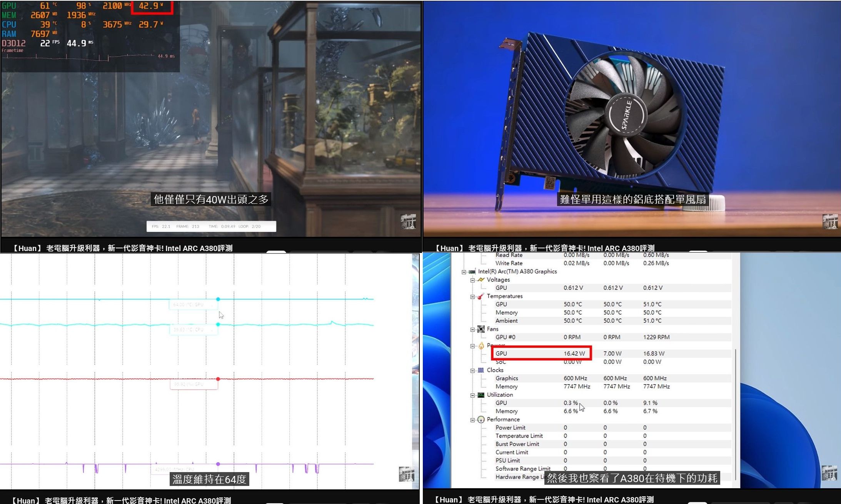
Task: Click the Utilization graph icon
Action: [481, 395]
